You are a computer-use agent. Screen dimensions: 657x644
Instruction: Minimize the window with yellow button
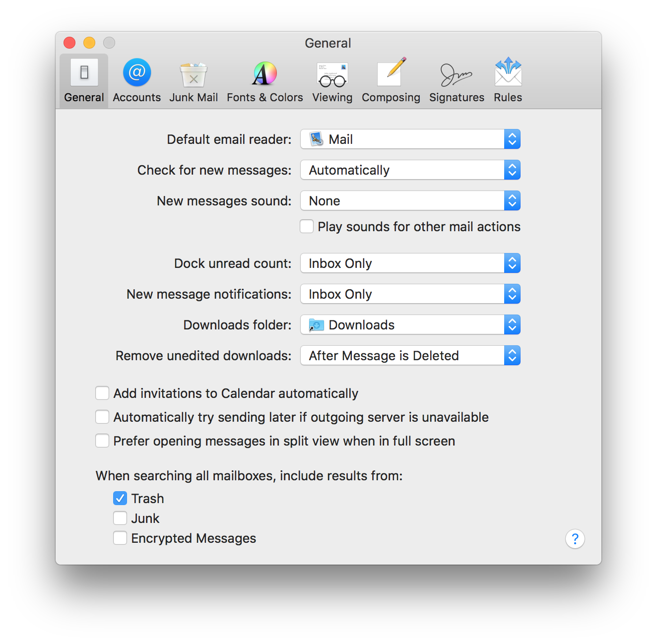click(x=89, y=43)
